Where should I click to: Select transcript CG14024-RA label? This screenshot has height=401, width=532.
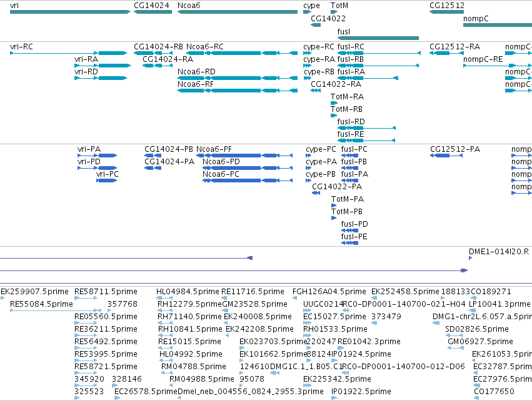(x=168, y=59)
